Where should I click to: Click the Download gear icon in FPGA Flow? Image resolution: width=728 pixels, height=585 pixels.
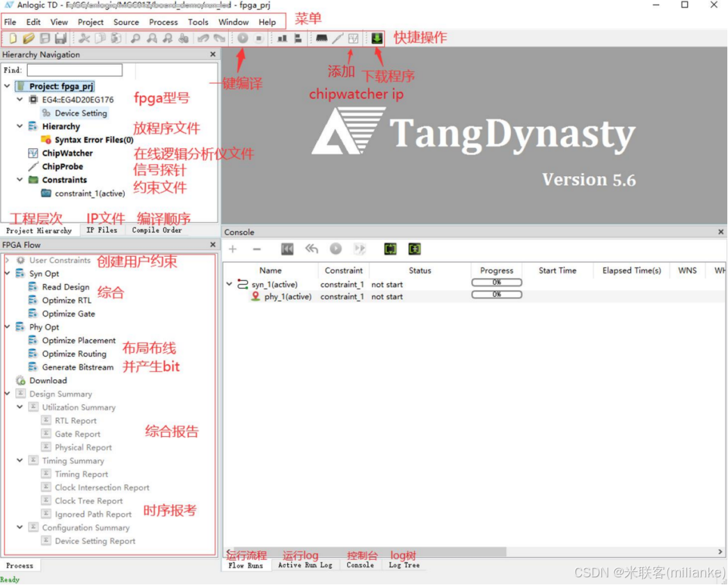click(x=20, y=380)
